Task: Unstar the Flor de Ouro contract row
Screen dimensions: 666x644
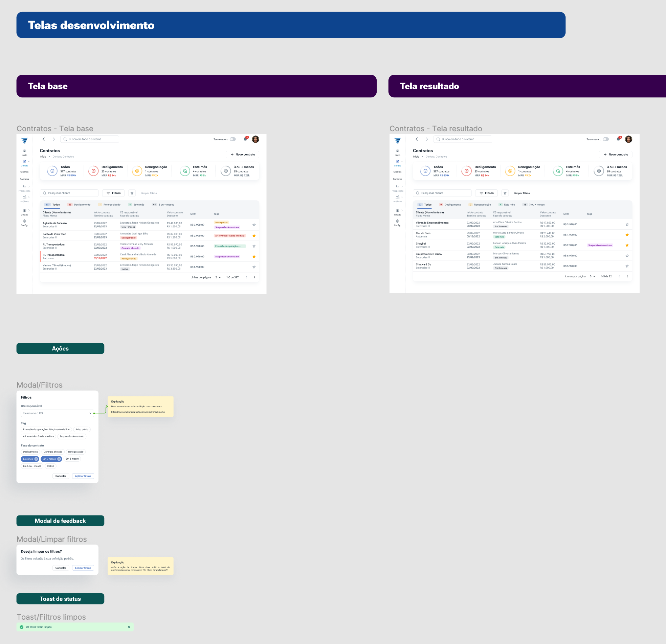Action: point(627,235)
